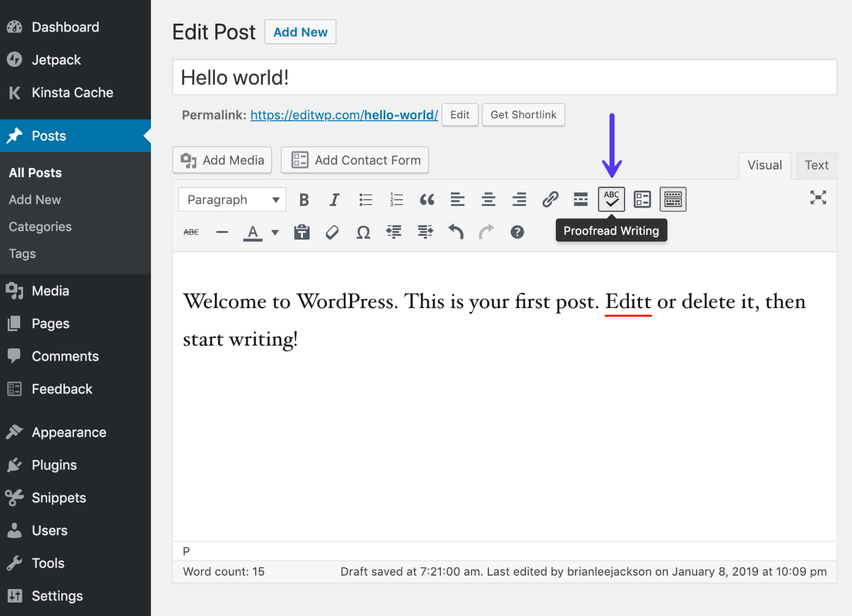852x616 pixels.
Task: Enable center text alignment
Action: [x=489, y=199]
